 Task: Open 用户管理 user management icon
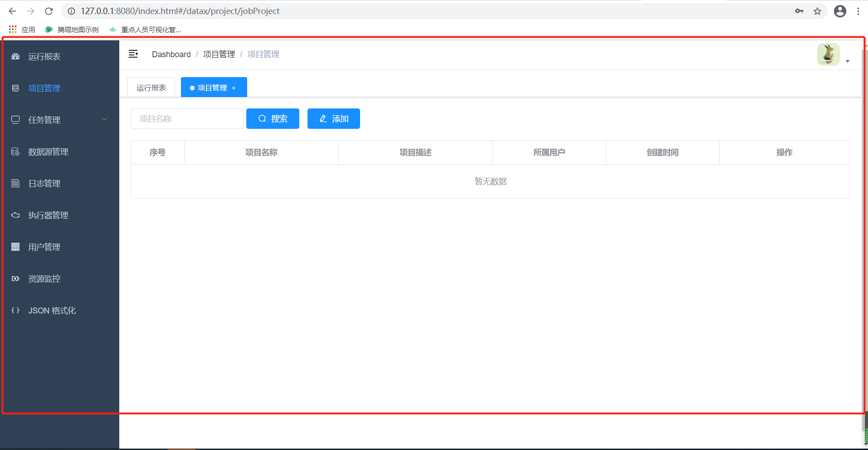point(15,247)
